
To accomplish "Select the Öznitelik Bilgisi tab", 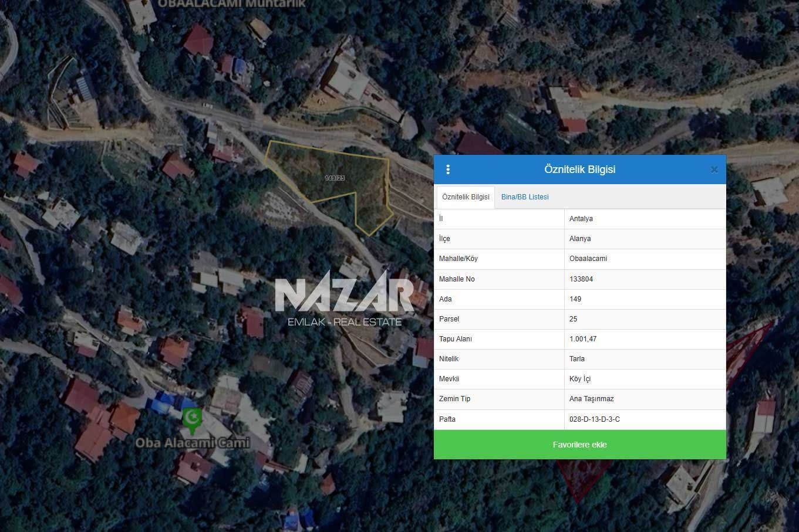I will click(x=466, y=197).
